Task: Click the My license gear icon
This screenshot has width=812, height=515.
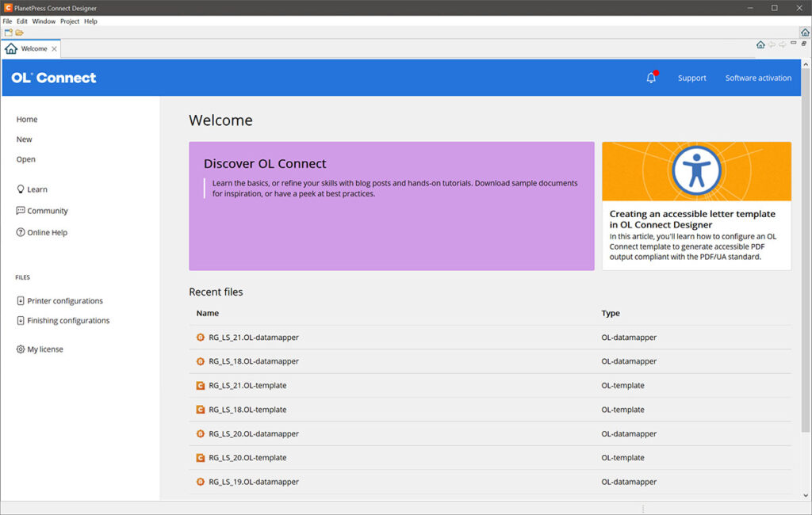Action: [x=21, y=349]
